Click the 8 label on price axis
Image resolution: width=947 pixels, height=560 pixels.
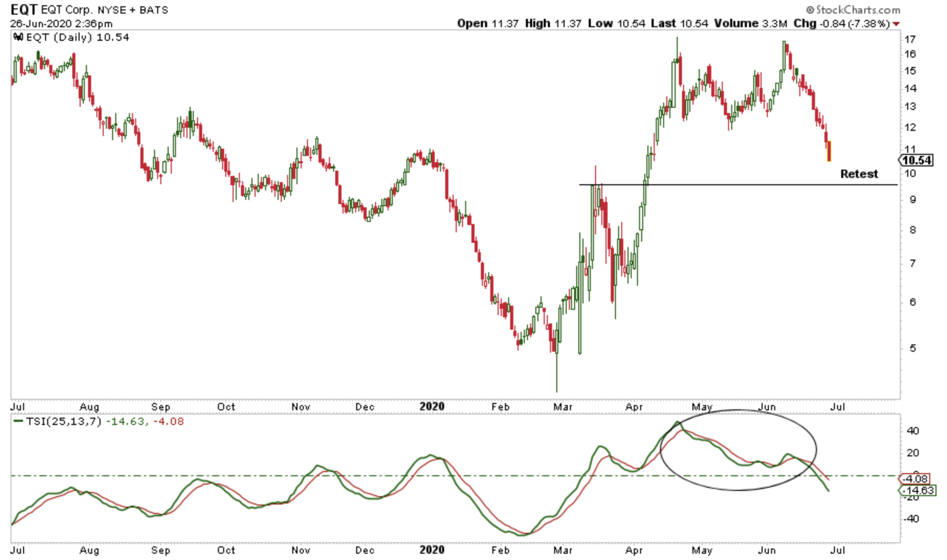[913, 230]
